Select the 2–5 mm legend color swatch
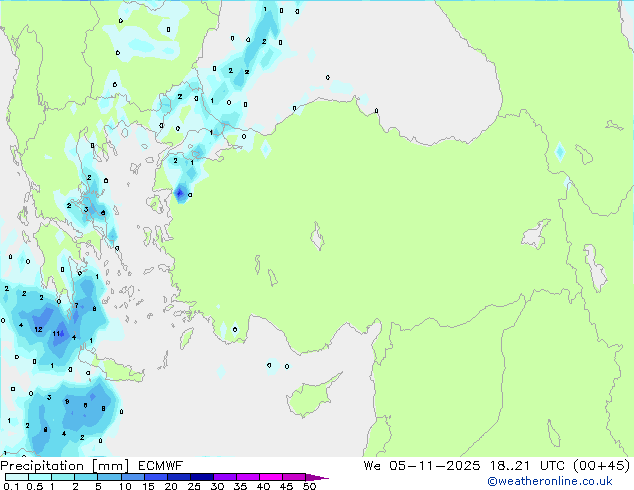 coord(86,477)
